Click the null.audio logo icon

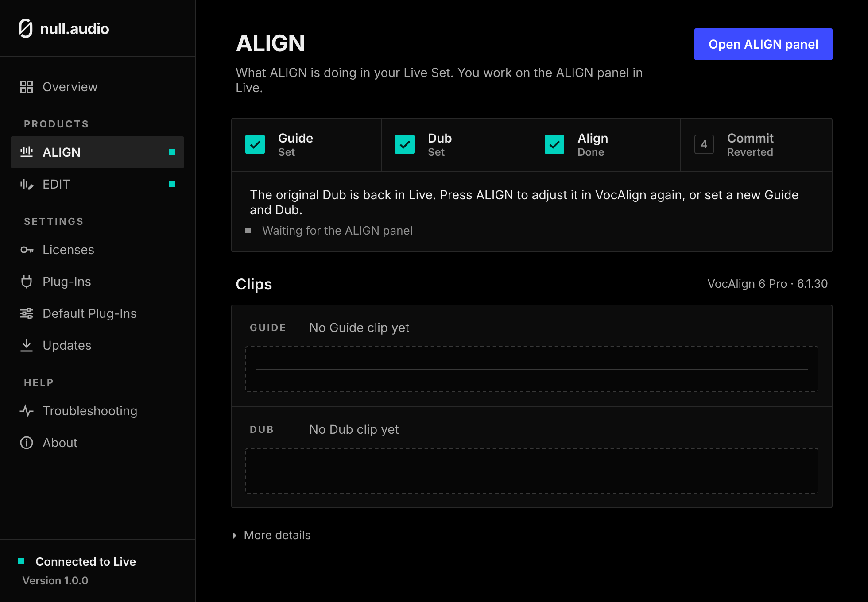pos(26,29)
